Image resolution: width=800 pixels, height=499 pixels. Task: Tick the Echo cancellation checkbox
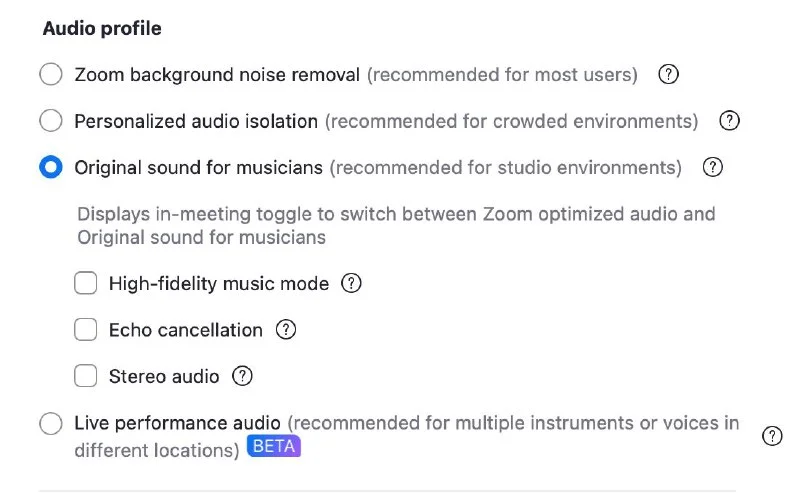click(x=86, y=329)
